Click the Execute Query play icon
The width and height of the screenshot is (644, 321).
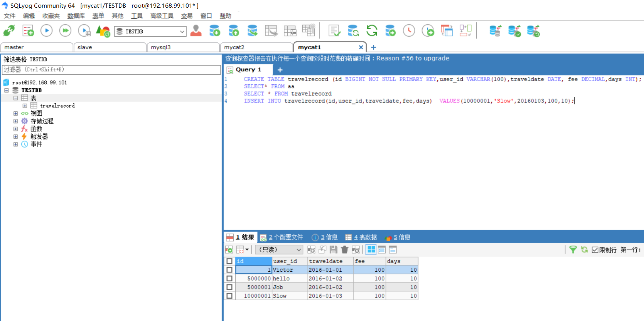[x=46, y=30]
